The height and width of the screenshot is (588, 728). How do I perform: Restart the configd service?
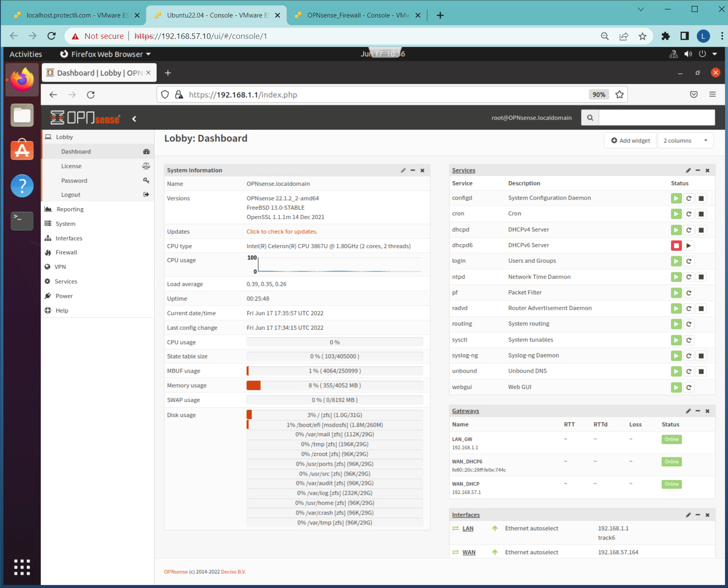coord(689,198)
